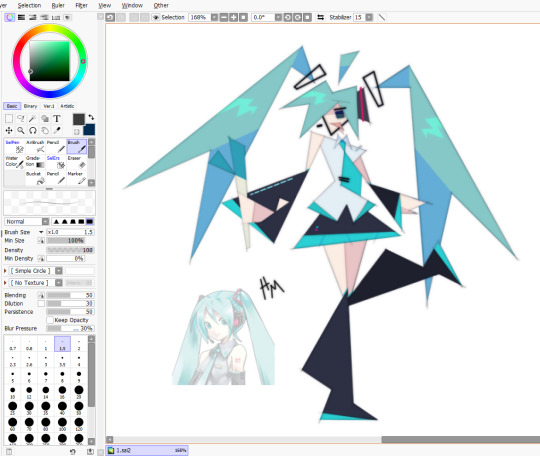This screenshot has height=456, width=540.
Task: Open the Window menu
Action: point(132,6)
